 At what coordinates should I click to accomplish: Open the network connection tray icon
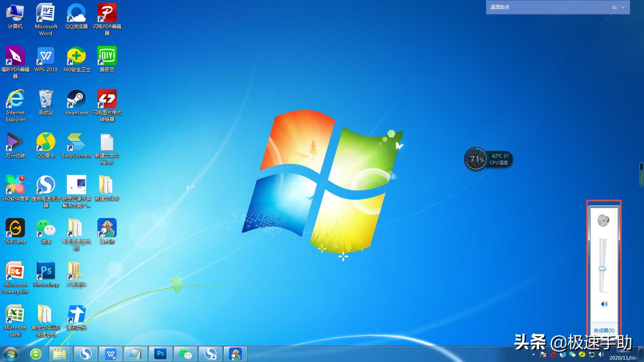click(x=592, y=355)
